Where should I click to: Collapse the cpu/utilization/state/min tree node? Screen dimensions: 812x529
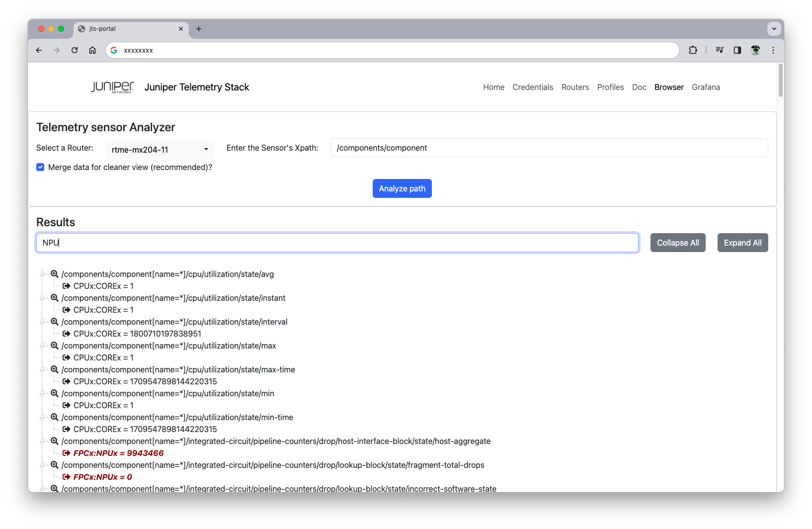point(42,393)
